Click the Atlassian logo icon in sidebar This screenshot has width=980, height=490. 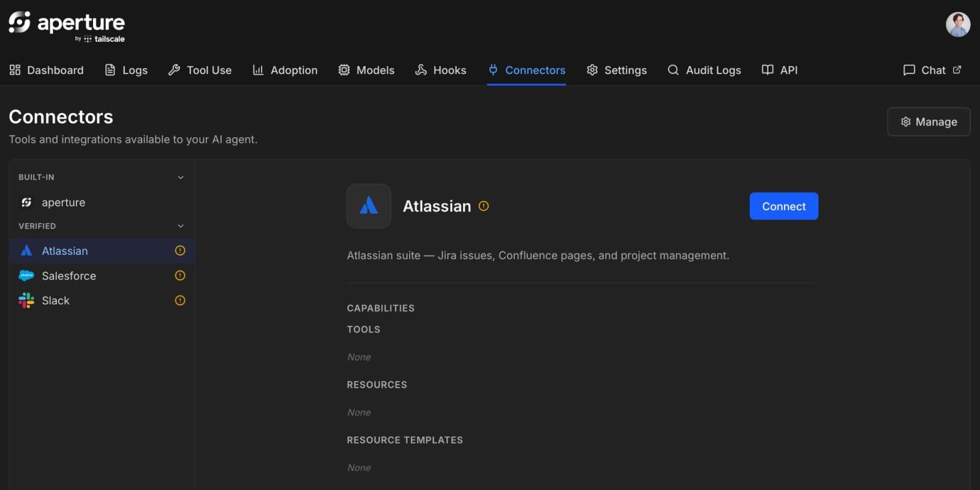coord(26,251)
